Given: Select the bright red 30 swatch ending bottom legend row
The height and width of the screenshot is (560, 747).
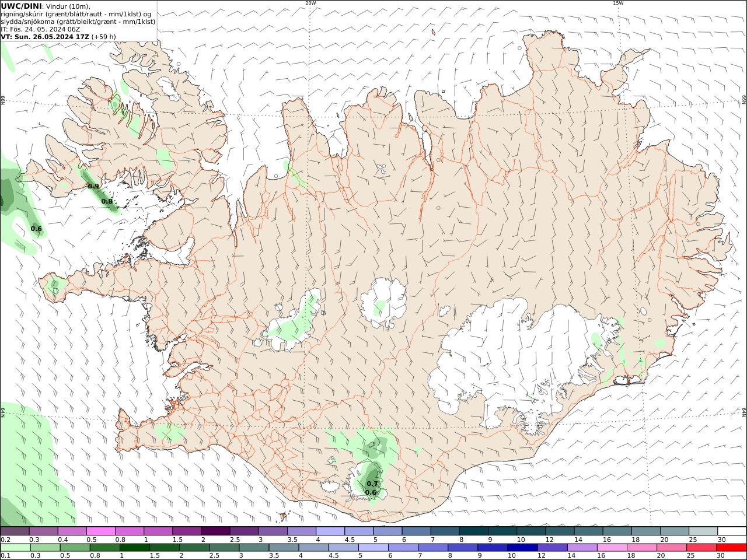Looking at the screenshot, I should tap(731, 548).
